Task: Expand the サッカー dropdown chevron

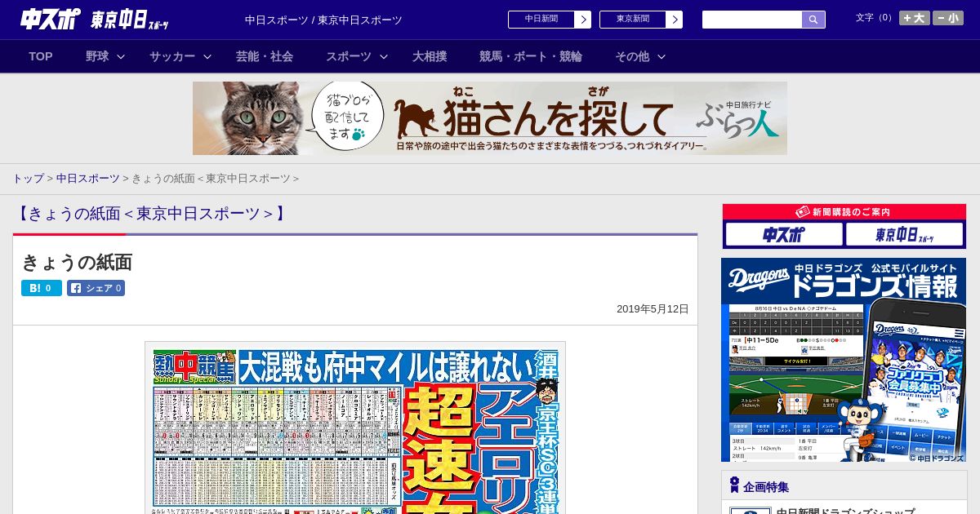Action: [207, 56]
